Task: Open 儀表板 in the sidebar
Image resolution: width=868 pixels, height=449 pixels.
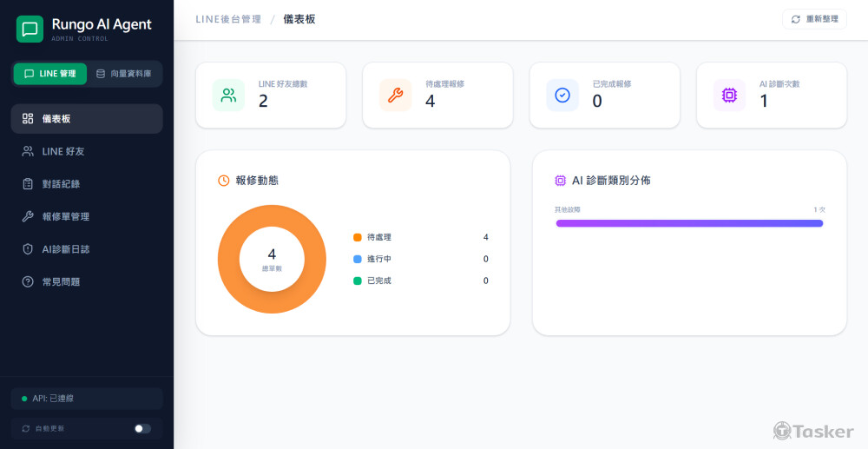Action: [87, 118]
